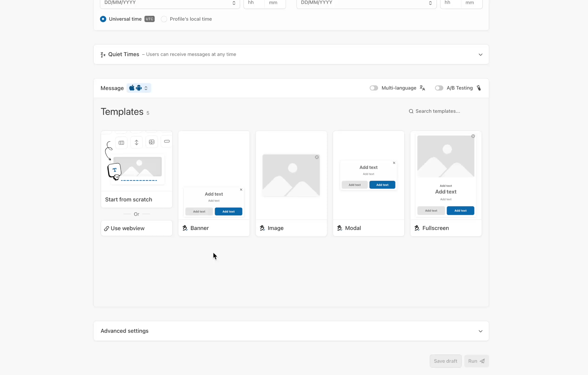Enable the Multi-language toggle

pyautogui.click(x=374, y=88)
